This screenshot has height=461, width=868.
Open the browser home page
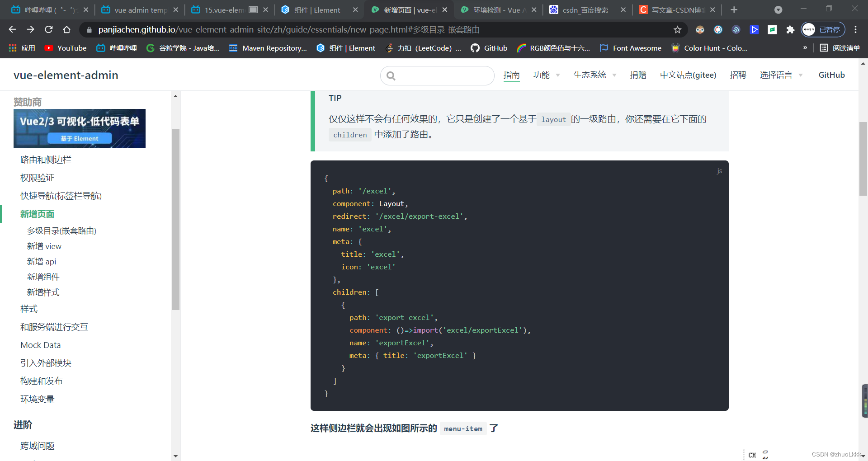coord(66,29)
